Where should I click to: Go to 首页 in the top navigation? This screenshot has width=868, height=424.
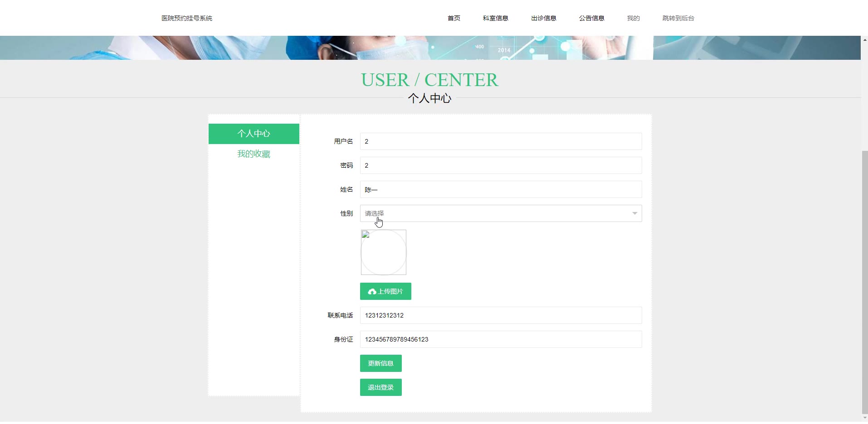point(454,18)
